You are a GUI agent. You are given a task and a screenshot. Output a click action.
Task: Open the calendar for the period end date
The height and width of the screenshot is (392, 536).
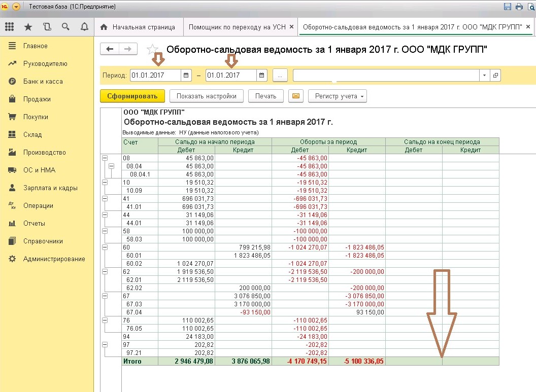[x=261, y=75]
